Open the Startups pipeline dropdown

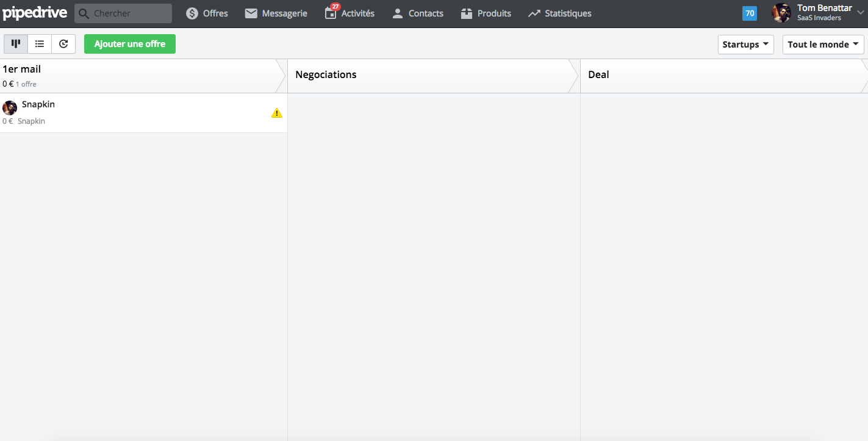pos(745,45)
